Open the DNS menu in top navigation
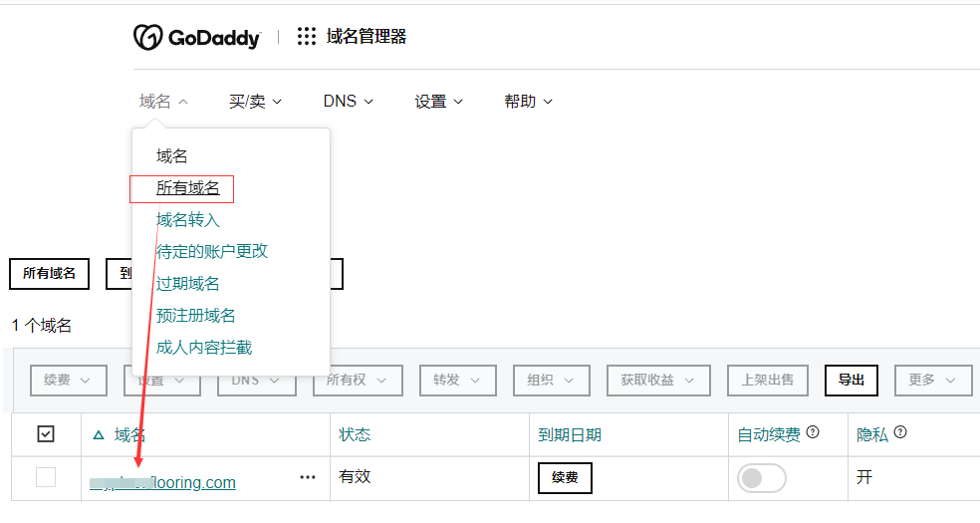 [349, 102]
